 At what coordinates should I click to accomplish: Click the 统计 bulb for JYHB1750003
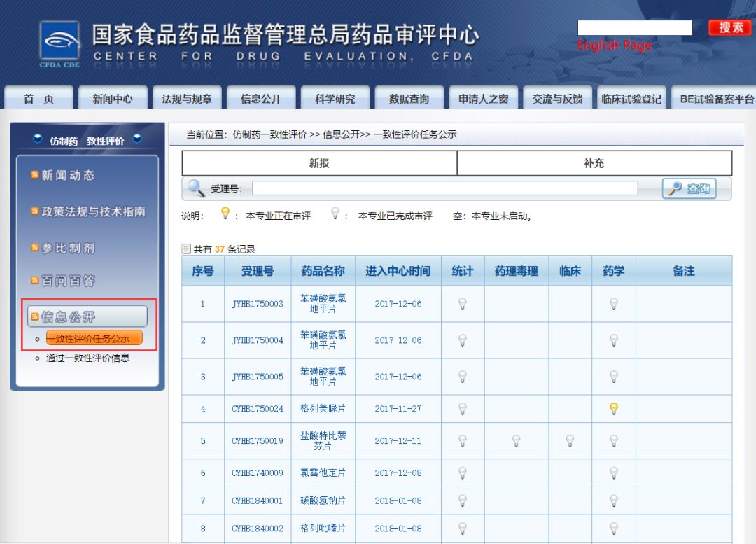(x=463, y=304)
